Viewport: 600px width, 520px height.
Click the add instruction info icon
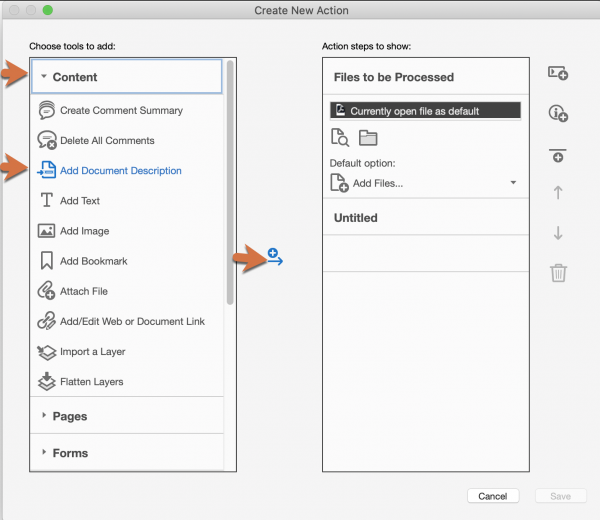click(x=558, y=113)
